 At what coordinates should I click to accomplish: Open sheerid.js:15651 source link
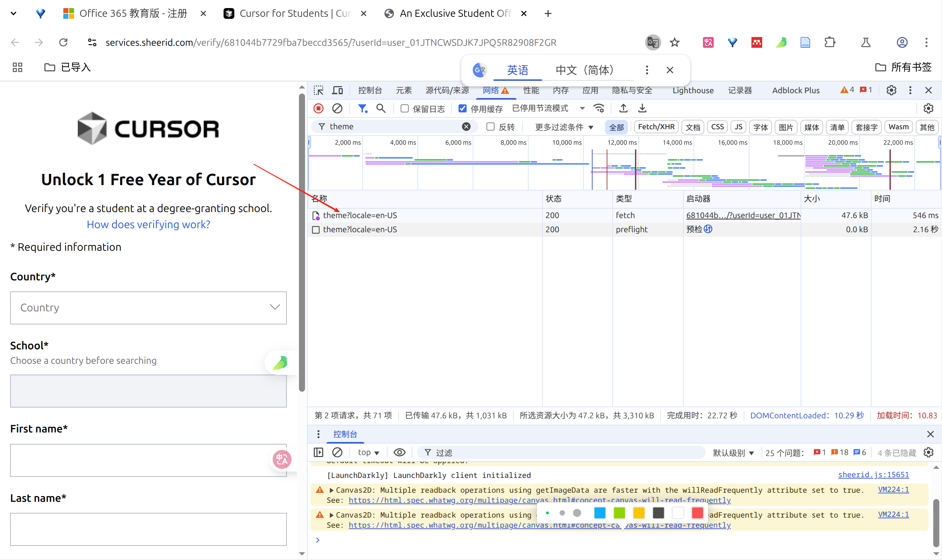pos(873,474)
